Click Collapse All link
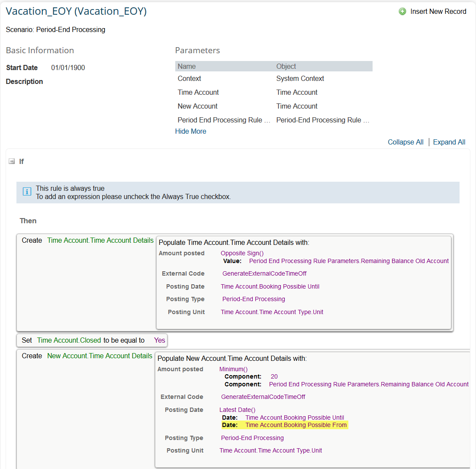Screen dimensions: 476x469 tap(405, 142)
